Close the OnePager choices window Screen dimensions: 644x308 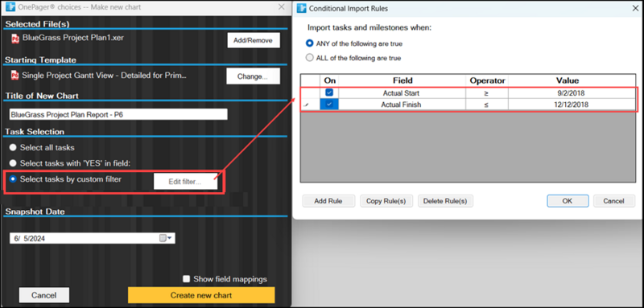coord(281,7)
